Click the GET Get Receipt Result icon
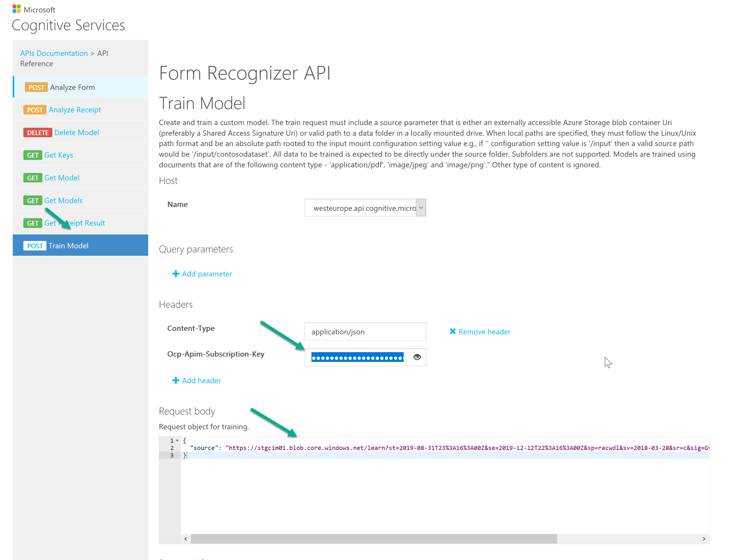This screenshot has height=560, width=740. [31, 223]
